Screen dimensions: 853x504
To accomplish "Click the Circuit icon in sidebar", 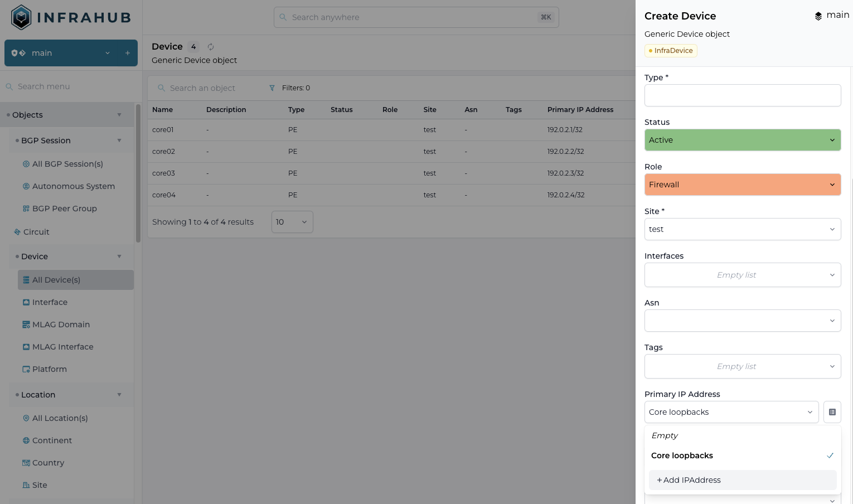I will (17, 232).
